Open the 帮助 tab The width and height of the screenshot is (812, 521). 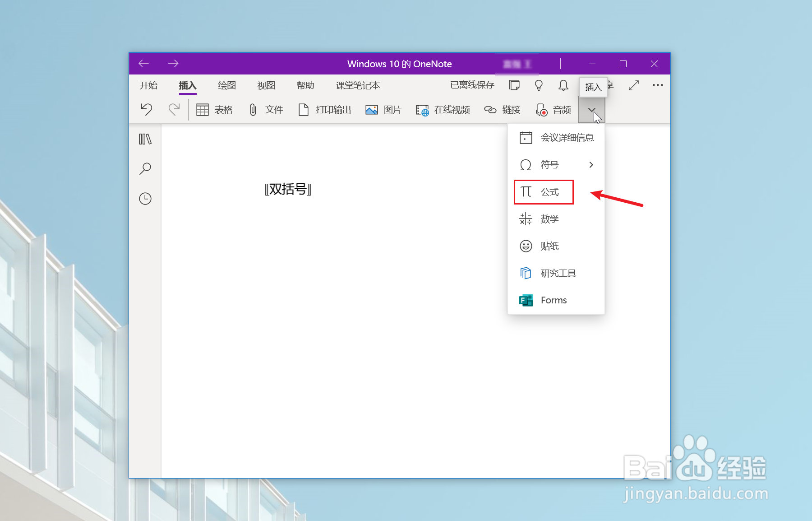tap(305, 85)
